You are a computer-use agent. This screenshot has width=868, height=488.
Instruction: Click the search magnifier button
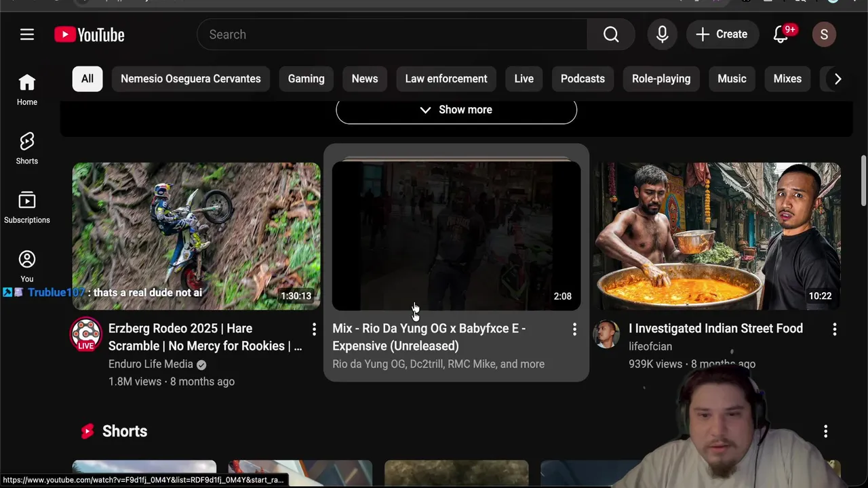pos(611,35)
